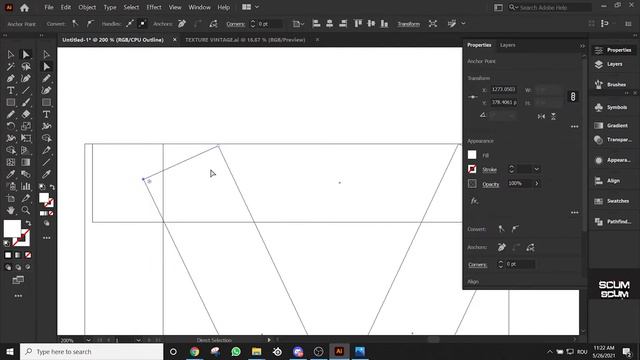Click the Illustrator Home icon
This screenshot has height=360, width=640.
(24, 7)
